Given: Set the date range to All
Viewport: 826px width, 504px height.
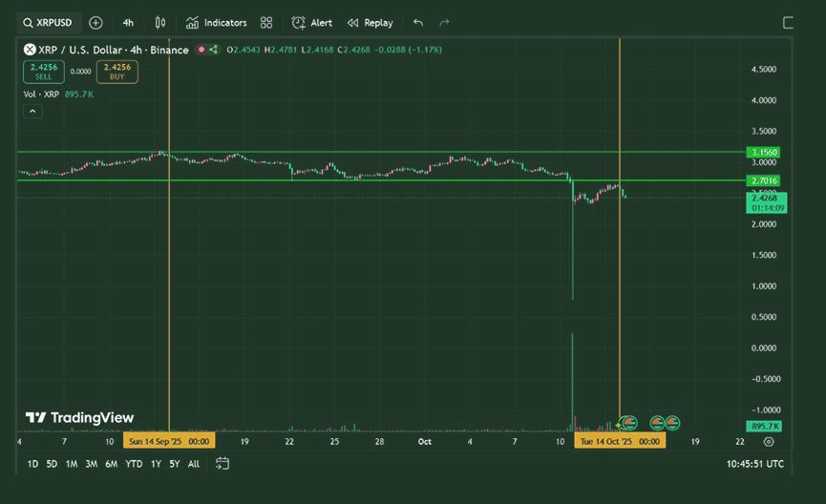Looking at the screenshot, I should [194, 464].
